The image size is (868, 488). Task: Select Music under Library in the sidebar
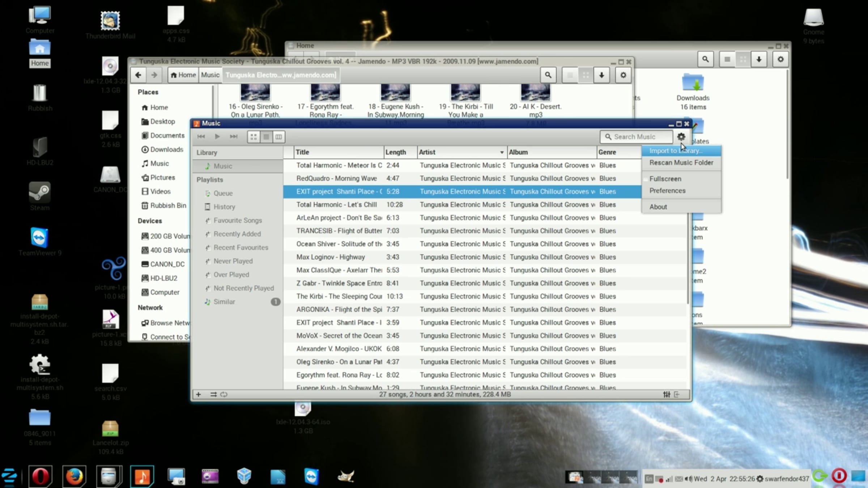coord(238,166)
